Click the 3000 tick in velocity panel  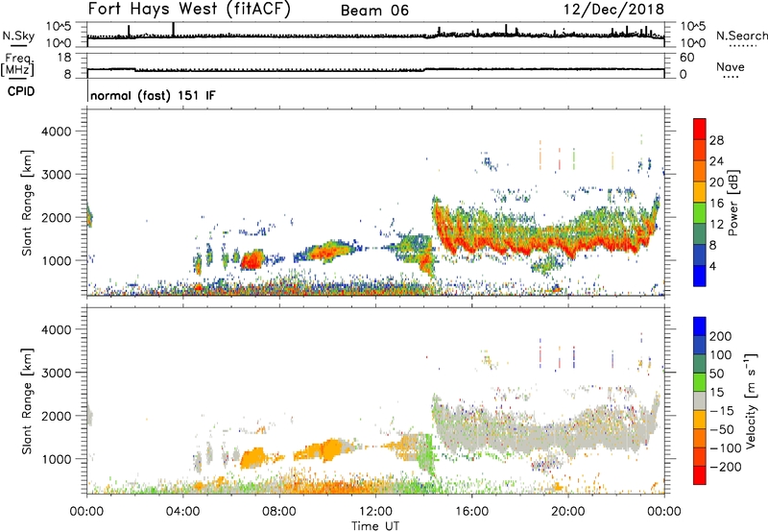(x=56, y=373)
